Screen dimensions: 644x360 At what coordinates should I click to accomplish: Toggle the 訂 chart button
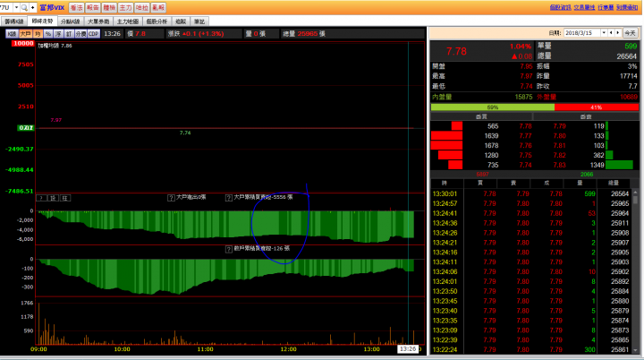click(69, 34)
